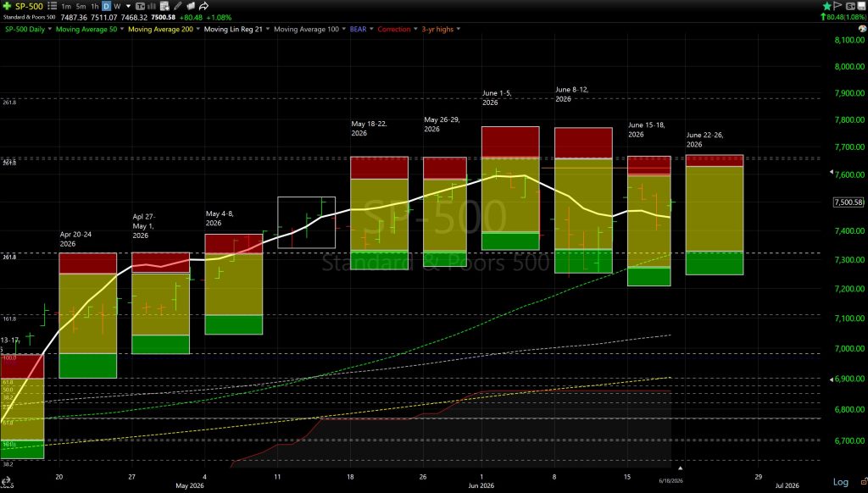Click the Jul 2026 time axis label
Image resolution: width=868 pixels, height=493 pixels.
click(x=787, y=486)
